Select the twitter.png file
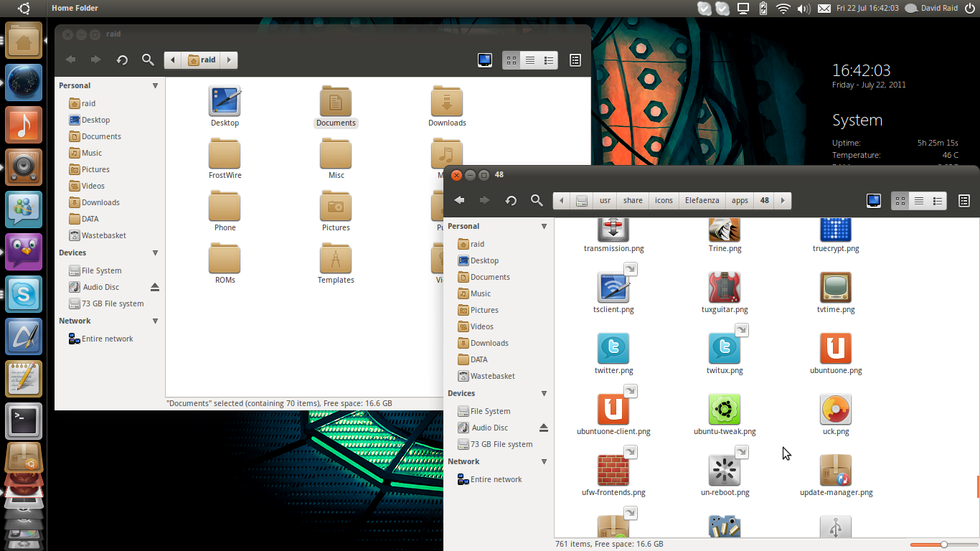 pyautogui.click(x=613, y=354)
